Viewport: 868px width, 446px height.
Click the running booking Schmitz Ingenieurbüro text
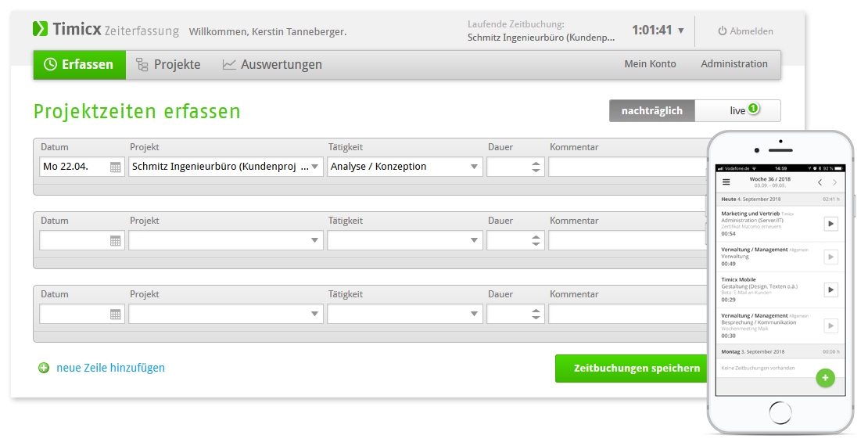[541, 38]
